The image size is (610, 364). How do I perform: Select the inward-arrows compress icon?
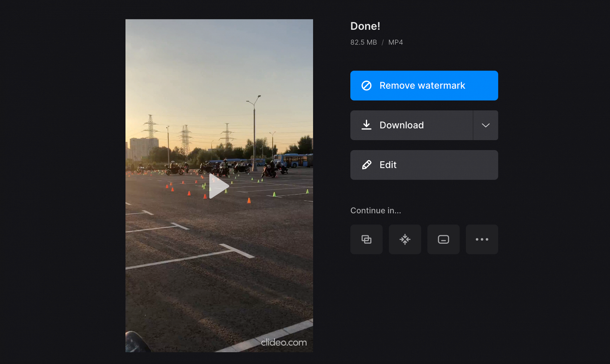click(405, 239)
